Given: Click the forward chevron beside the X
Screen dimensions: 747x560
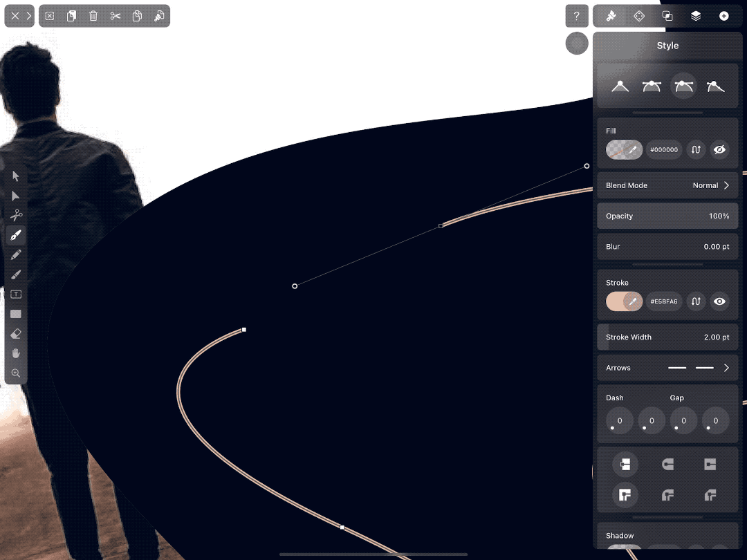Looking at the screenshot, I should tap(28, 16).
